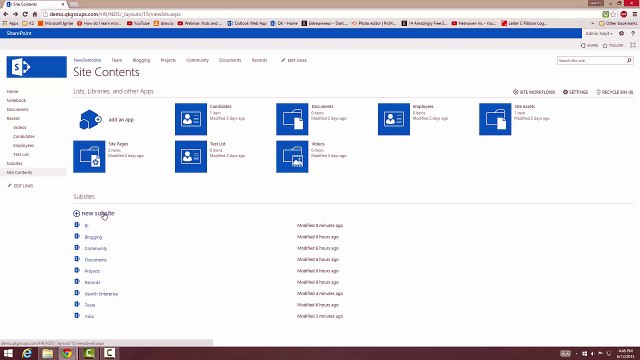Select Employees under Recent in left navigation
This screenshot has height=360, width=640.
click(x=23, y=145)
